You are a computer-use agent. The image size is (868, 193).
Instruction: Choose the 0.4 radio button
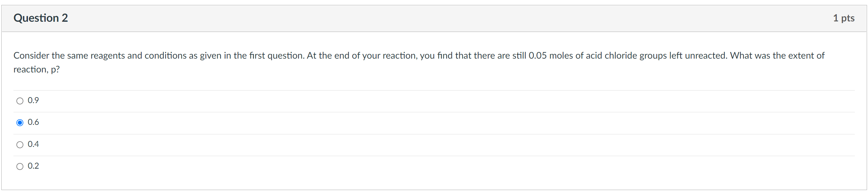pos(20,145)
